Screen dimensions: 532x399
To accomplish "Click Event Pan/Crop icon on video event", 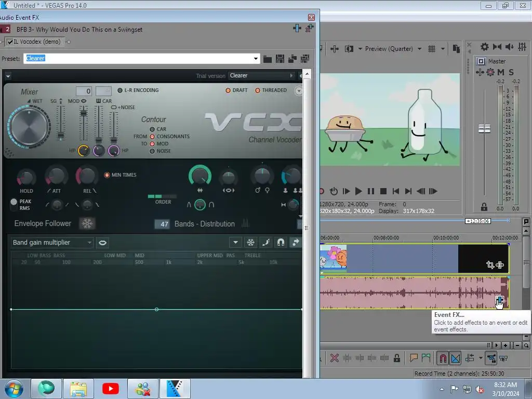I will [x=490, y=264].
